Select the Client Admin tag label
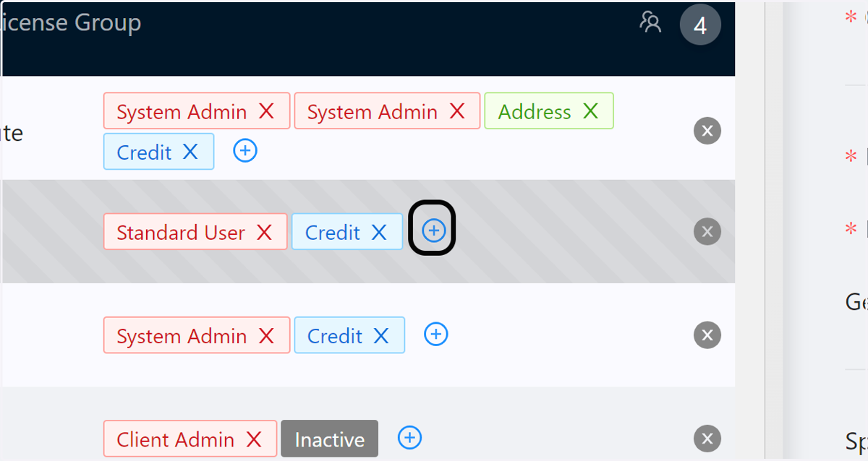 tap(176, 440)
